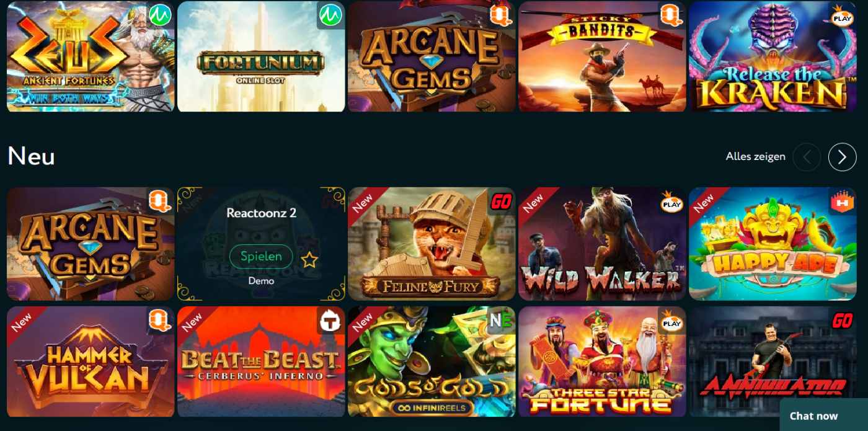Image resolution: width=868 pixels, height=431 pixels.
Task: Show next games with the right arrow
Action: (x=842, y=157)
